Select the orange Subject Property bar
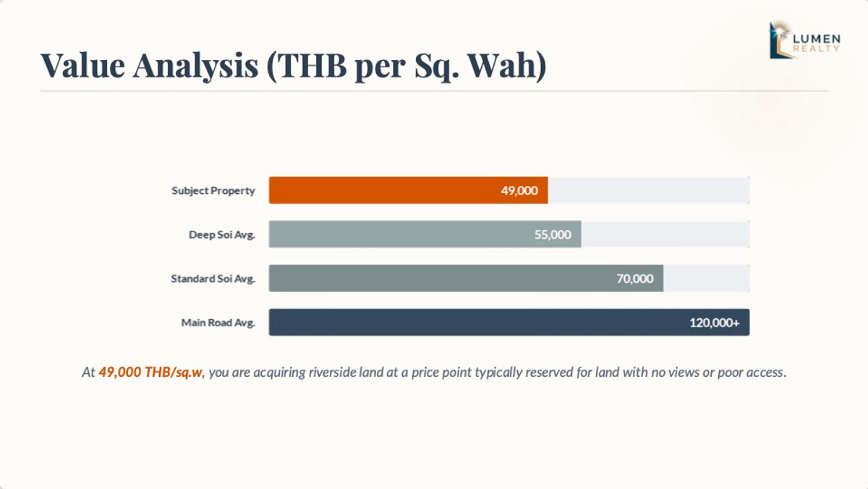Image resolution: width=868 pixels, height=489 pixels. (383, 190)
